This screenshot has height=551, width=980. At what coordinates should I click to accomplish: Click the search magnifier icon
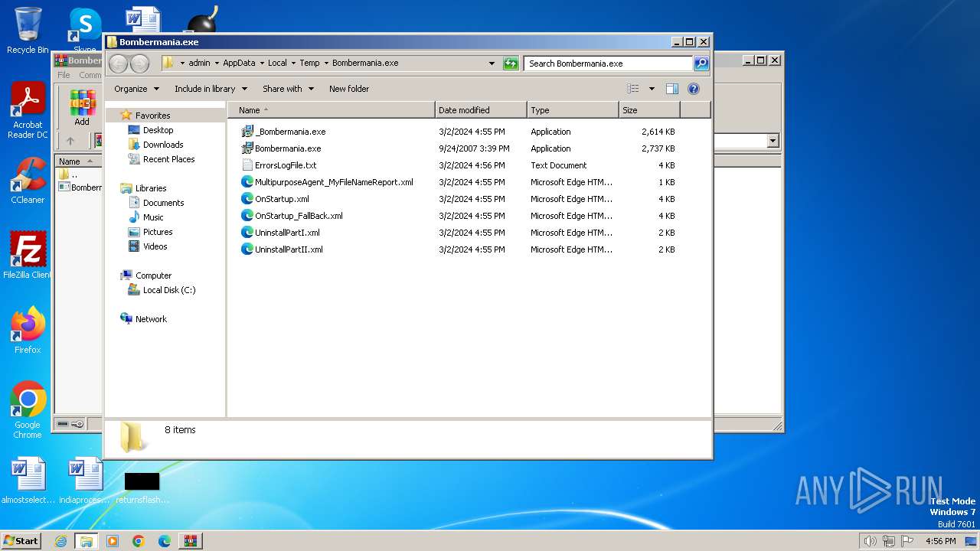[701, 64]
